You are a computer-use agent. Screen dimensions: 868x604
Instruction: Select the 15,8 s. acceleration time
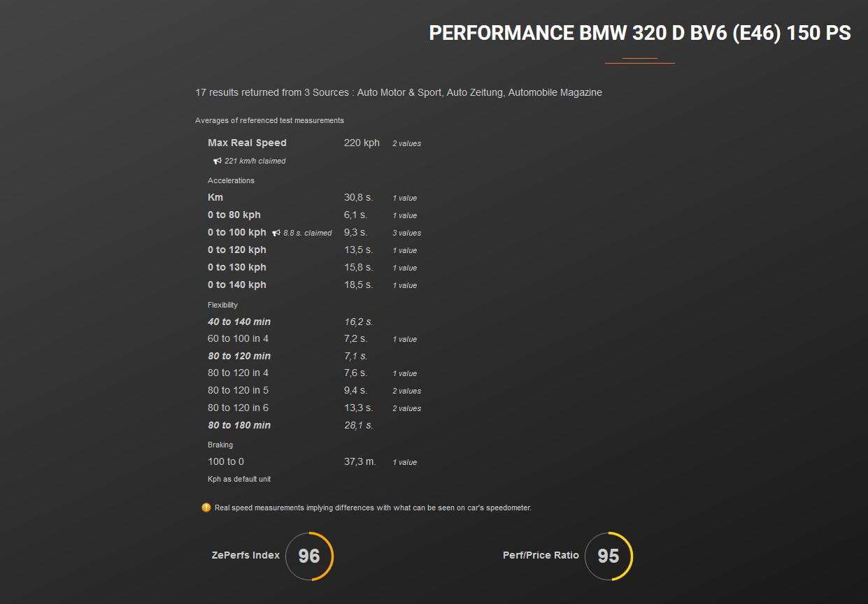[358, 267]
